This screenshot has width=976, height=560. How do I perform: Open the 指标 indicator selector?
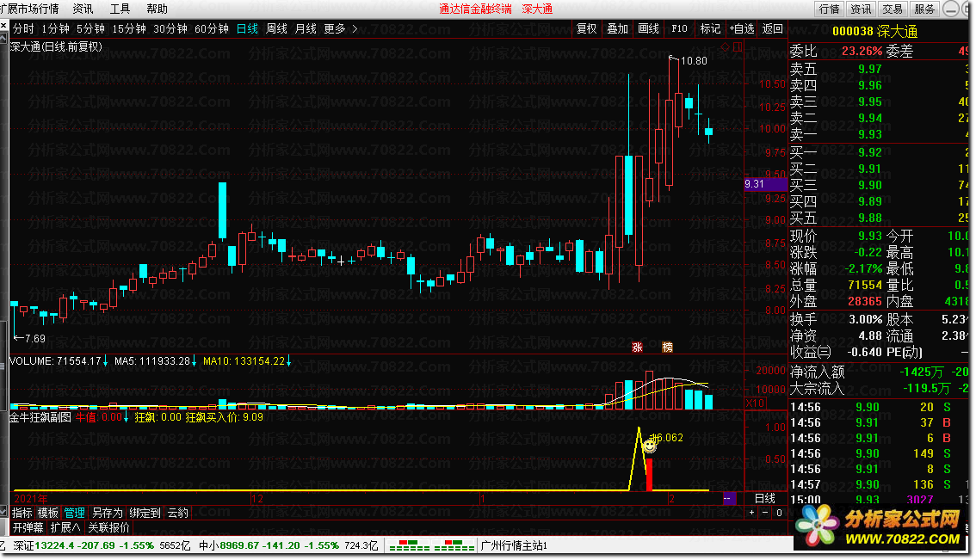[x=22, y=513]
